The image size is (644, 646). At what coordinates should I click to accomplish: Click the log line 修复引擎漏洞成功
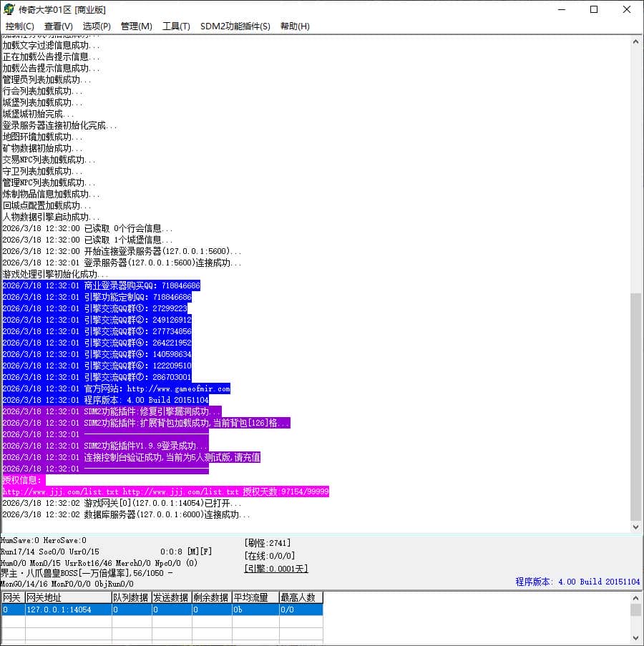coord(112,411)
